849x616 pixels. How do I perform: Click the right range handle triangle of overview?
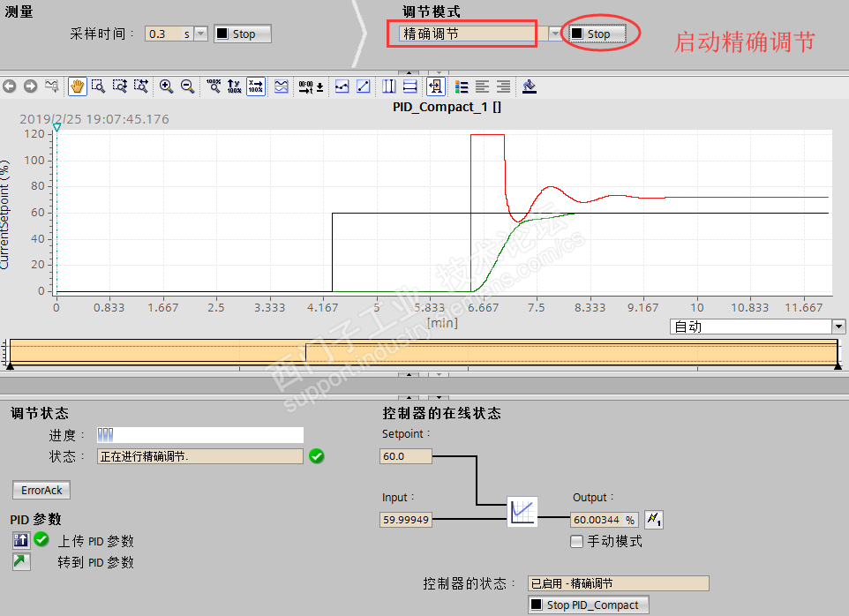pyautogui.click(x=838, y=366)
